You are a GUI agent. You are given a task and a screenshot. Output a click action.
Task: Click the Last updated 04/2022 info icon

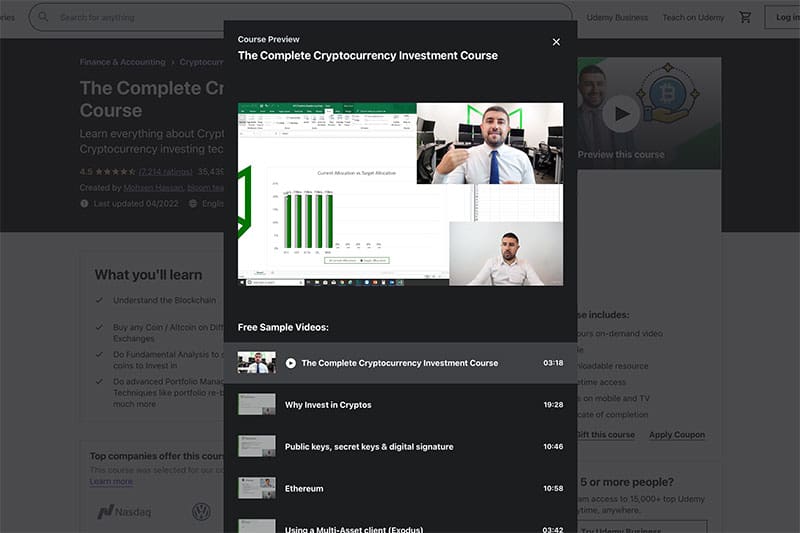[84, 204]
